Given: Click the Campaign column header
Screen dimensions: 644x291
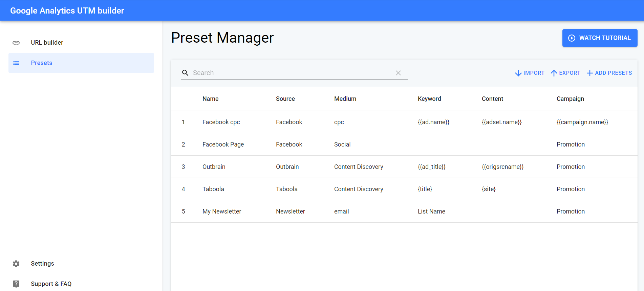Looking at the screenshot, I should pyautogui.click(x=570, y=99).
